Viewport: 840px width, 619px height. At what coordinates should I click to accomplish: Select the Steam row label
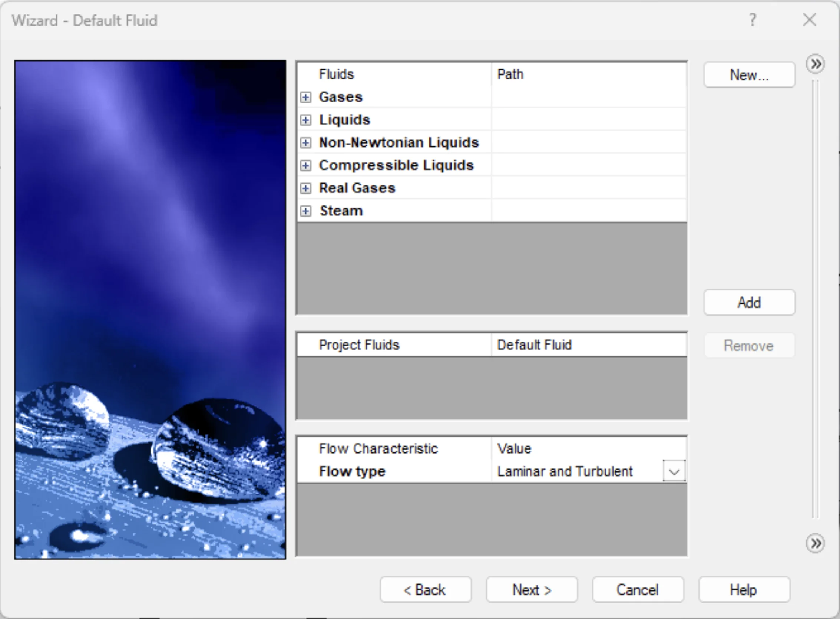pos(341,211)
